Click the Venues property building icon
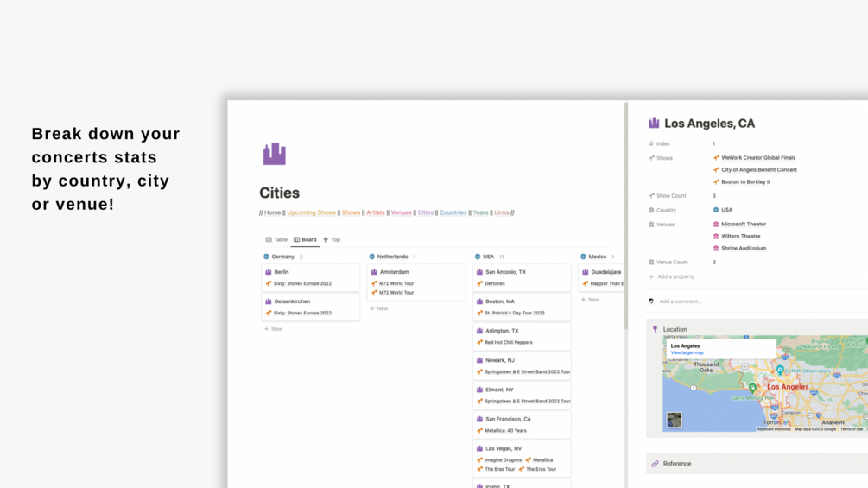The height and width of the screenshot is (488, 868). tap(651, 225)
